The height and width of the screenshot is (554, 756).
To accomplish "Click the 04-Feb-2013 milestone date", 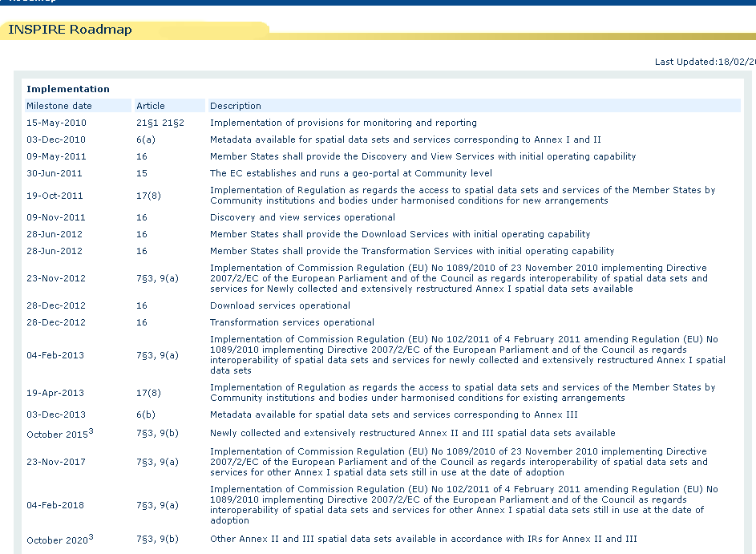I will pyautogui.click(x=55, y=355).
